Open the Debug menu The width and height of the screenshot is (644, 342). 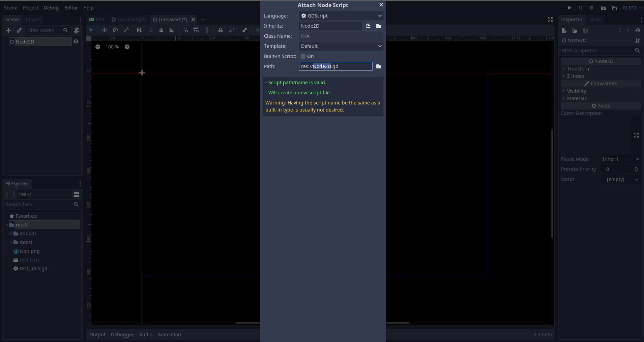[51, 7]
